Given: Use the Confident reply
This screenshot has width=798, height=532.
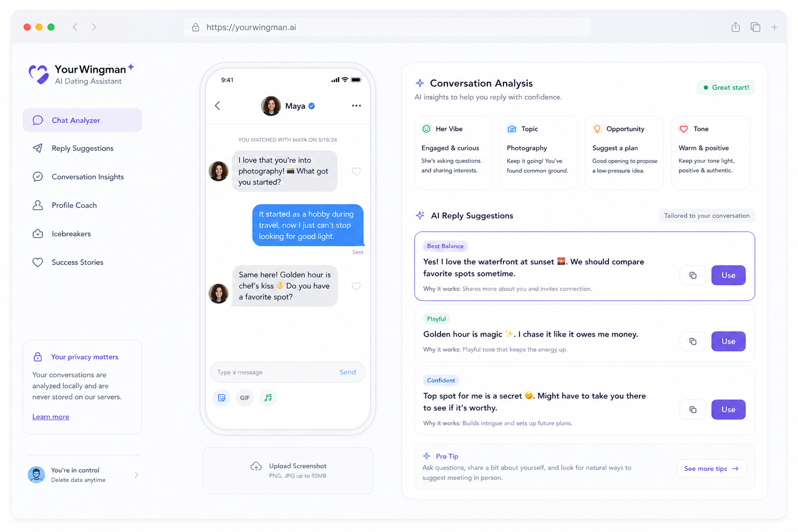Looking at the screenshot, I should (x=728, y=409).
